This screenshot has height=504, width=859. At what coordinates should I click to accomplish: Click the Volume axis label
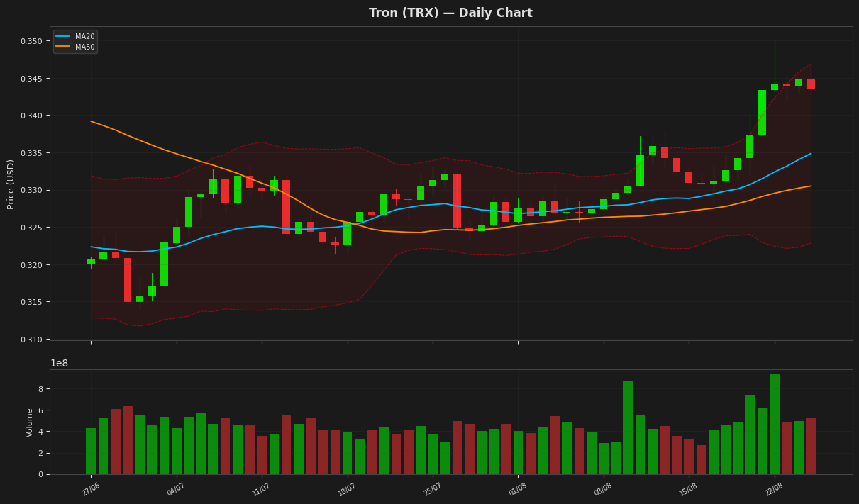tap(30, 422)
